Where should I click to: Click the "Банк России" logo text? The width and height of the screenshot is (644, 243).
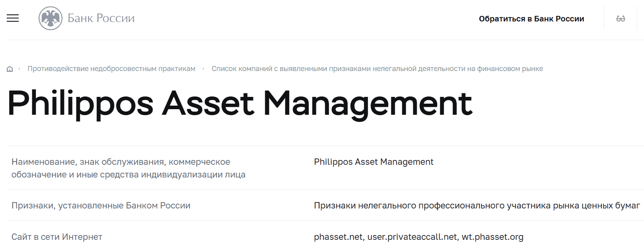coord(101,17)
